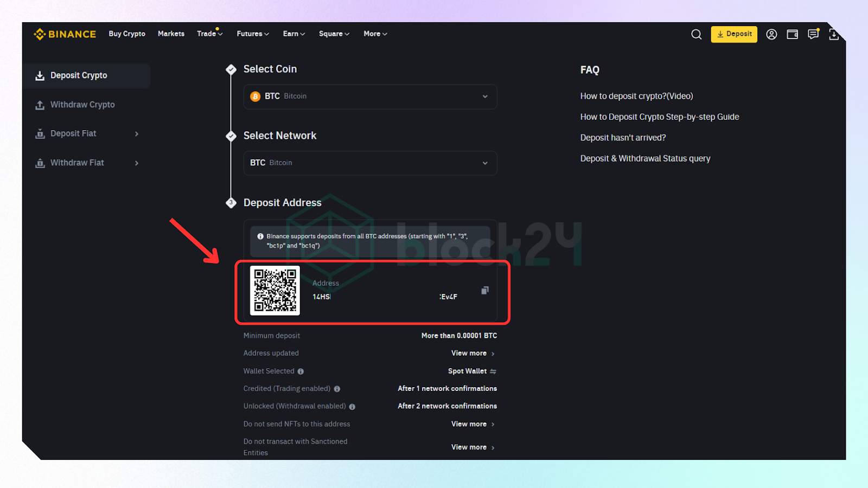Viewport: 868px width, 488px height.
Task: Click the Binance logo
Action: [65, 34]
